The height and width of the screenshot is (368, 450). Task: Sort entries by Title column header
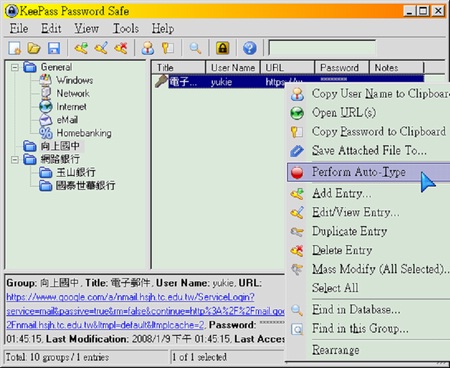pyautogui.click(x=179, y=67)
